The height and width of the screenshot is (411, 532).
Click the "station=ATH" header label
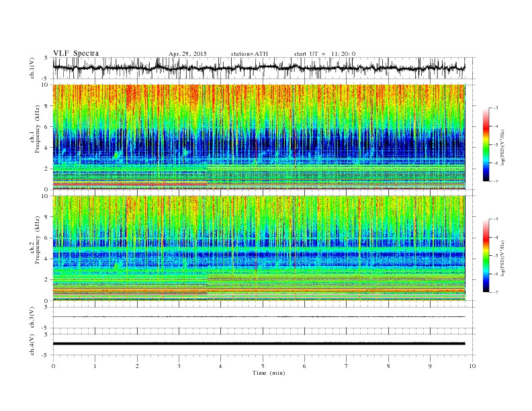click(x=249, y=54)
